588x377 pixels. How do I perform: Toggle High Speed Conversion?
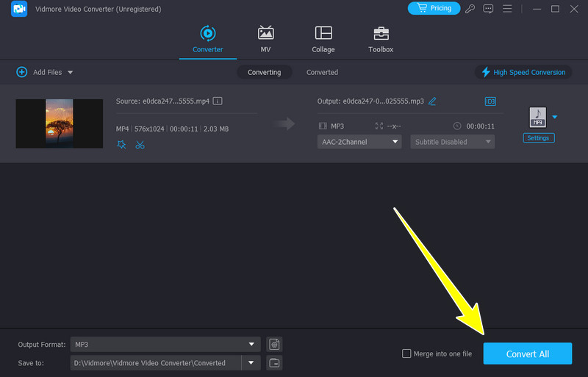coord(523,72)
